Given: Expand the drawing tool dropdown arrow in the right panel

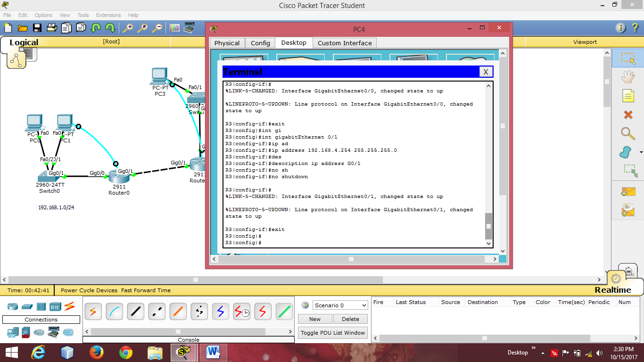Looking at the screenshot, I should pos(641,153).
